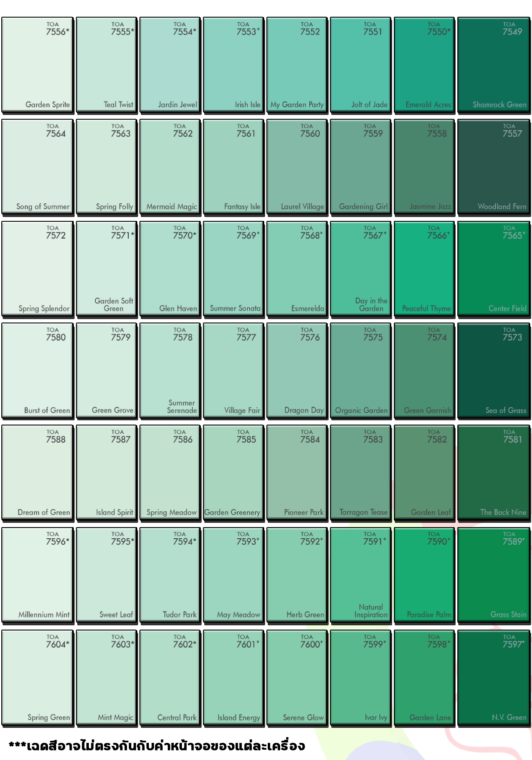Choose the Tudor Park 7594 swatch
532x760 pixels.
(170, 575)
